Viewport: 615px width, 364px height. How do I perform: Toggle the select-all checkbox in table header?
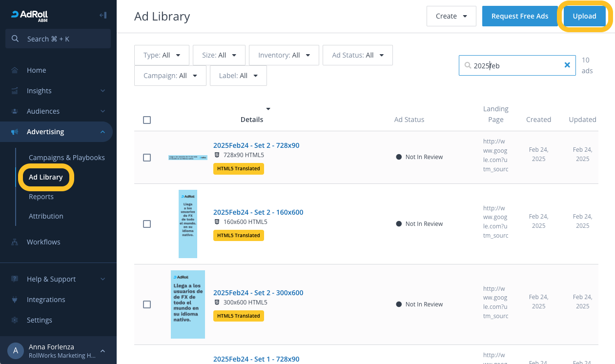tap(147, 120)
